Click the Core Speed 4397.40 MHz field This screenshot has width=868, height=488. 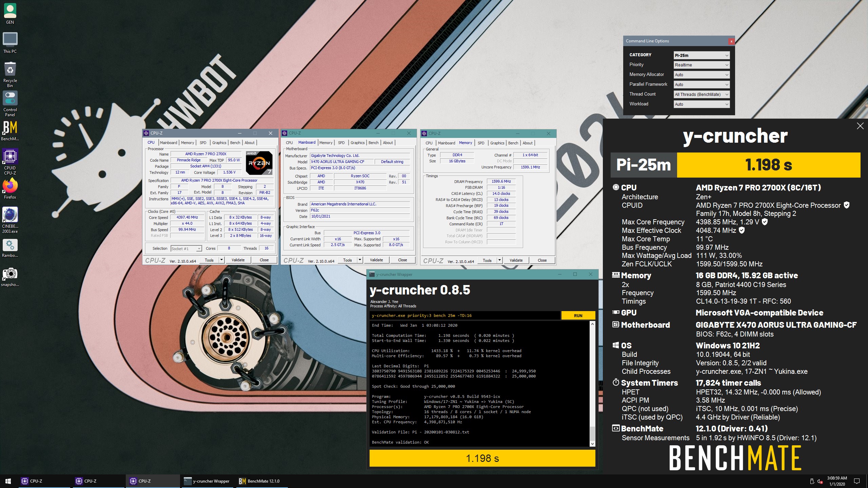[187, 217]
